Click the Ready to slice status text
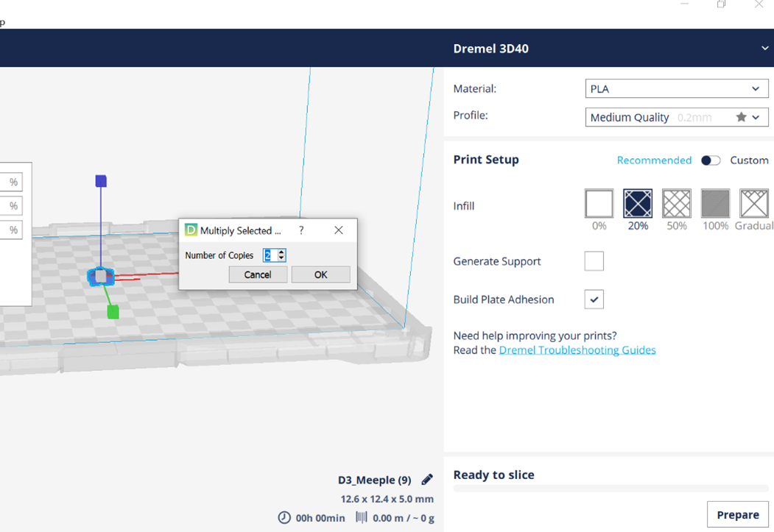 tap(493, 475)
